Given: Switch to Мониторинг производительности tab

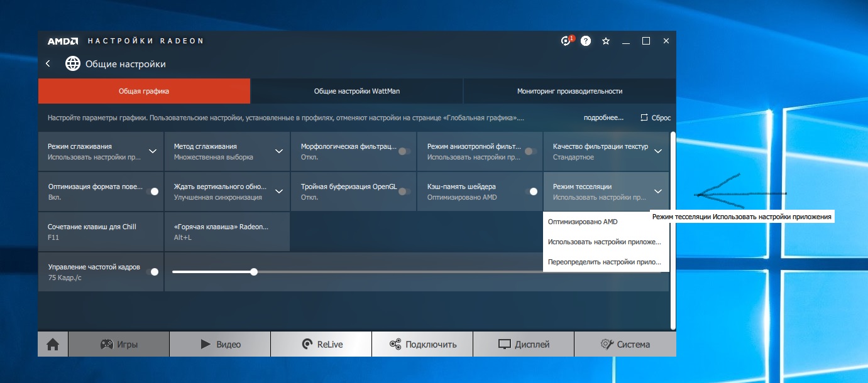Looking at the screenshot, I should [569, 91].
